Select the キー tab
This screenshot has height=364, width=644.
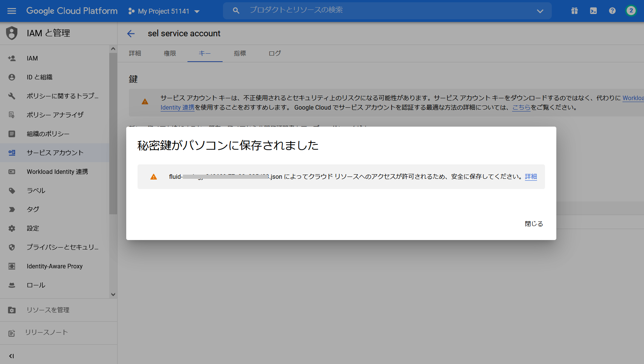click(205, 53)
